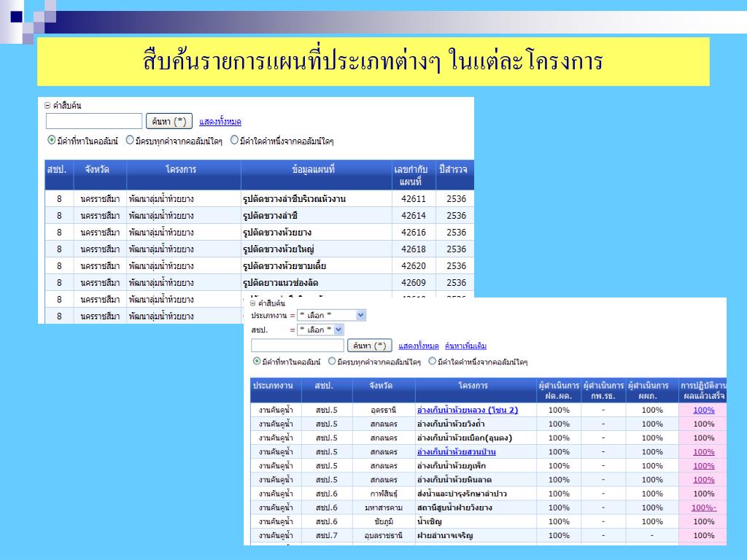Select the รูปตัดขวางห้วยใหญ่ map entry
The image size is (747, 560).
[x=279, y=249]
